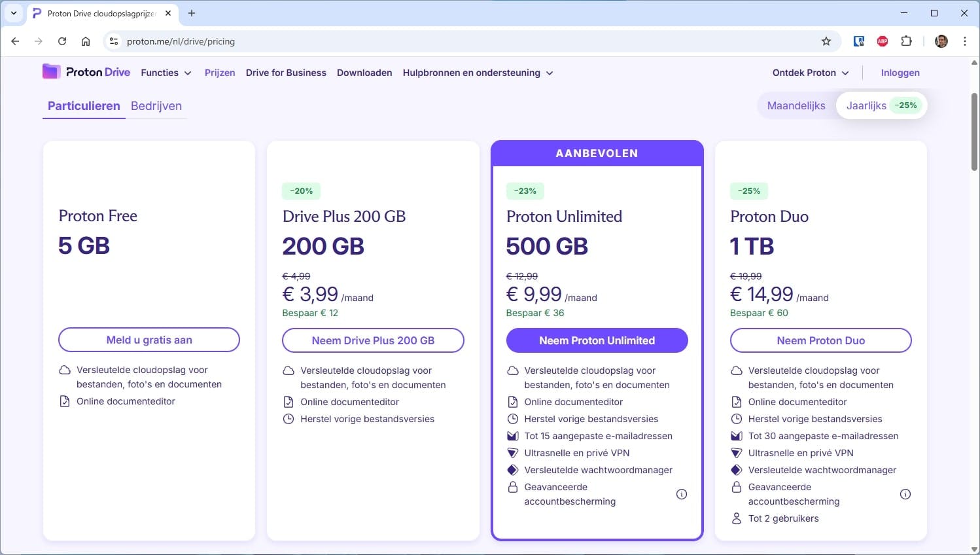Click the Meld u gratis aan button
Viewport: 980px width, 555px height.
149,340
